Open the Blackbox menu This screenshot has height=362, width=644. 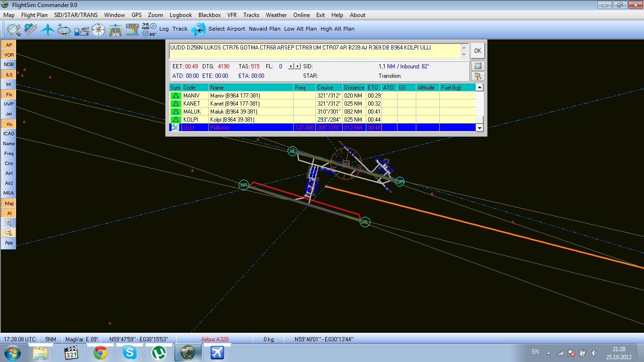[x=209, y=15]
